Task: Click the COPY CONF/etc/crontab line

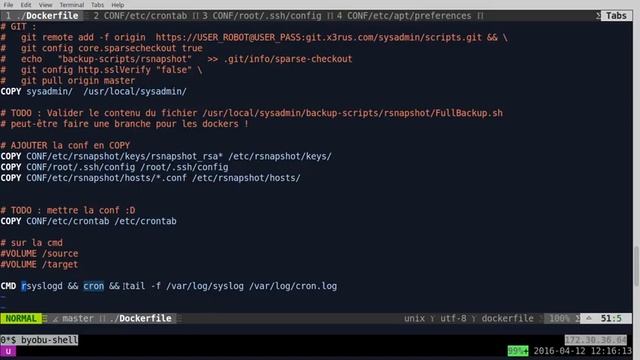Action: 89,221
